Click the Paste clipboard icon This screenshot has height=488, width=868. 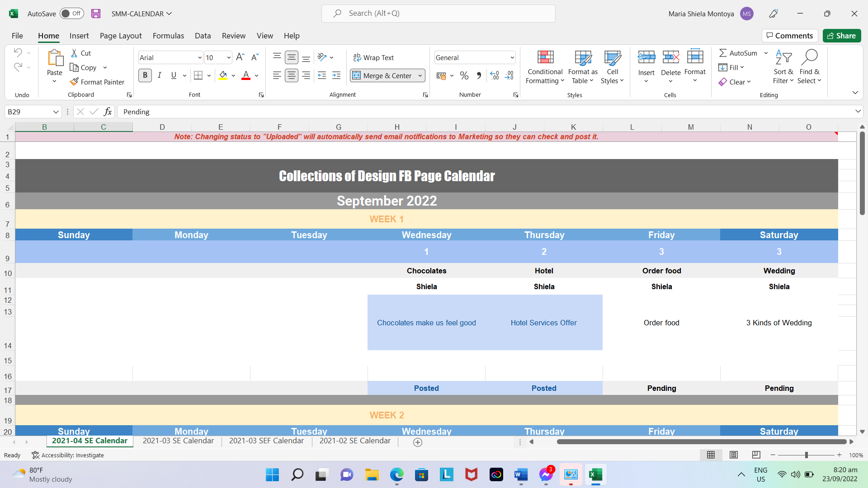coord(55,58)
